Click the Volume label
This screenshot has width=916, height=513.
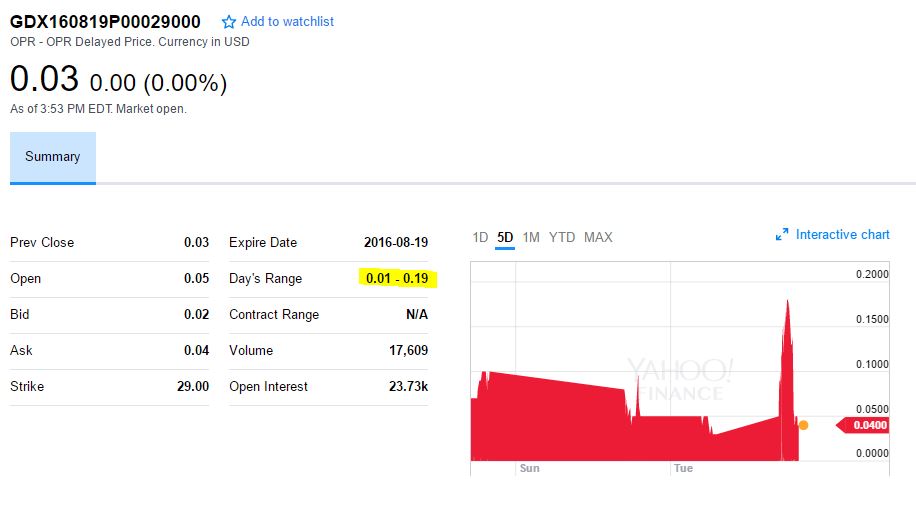(x=251, y=351)
